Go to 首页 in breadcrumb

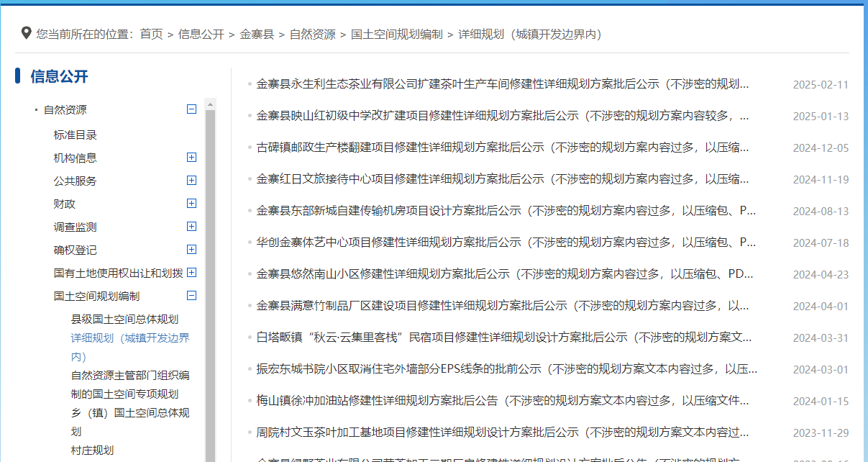click(x=151, y=34)
